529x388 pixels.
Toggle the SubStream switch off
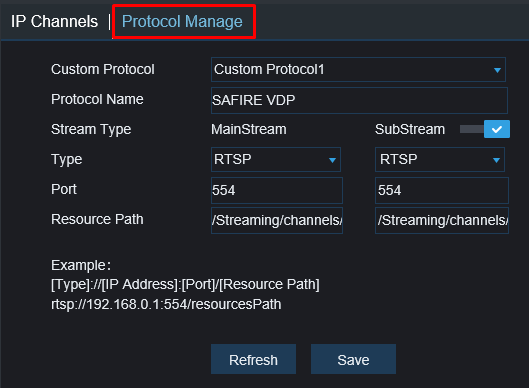pos(485,129)
